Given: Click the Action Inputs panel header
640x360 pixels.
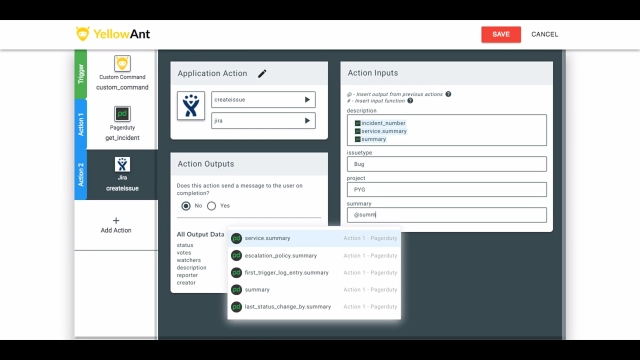Looking at the screenshot, I should (x=447, y=73).
